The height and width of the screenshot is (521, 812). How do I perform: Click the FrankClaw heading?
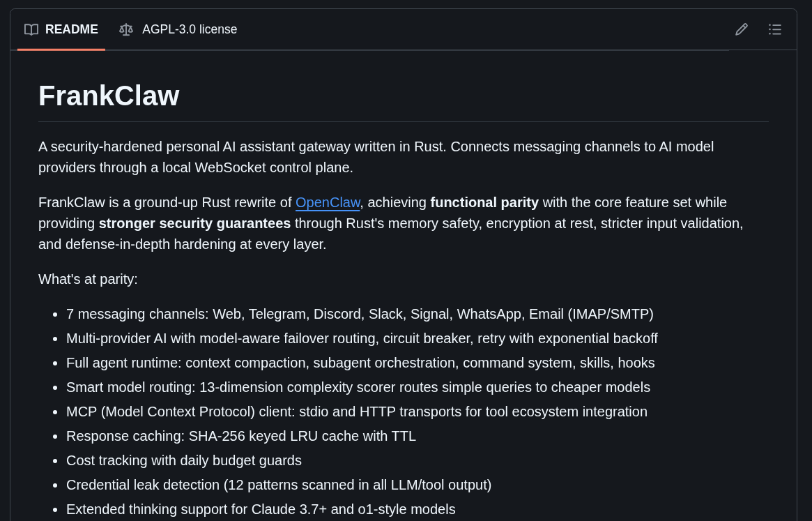(x=109, y=96)
